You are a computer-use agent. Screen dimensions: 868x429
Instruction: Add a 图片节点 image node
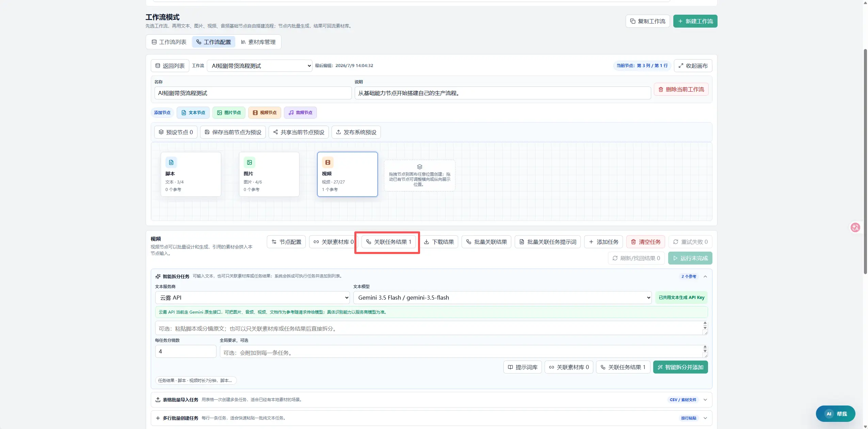point(229,113)
